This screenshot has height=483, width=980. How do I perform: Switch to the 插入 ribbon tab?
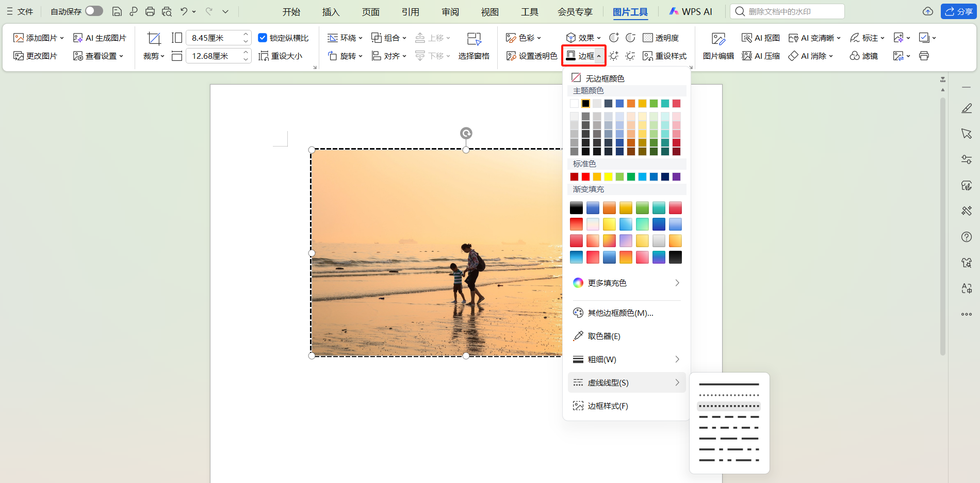331,11
